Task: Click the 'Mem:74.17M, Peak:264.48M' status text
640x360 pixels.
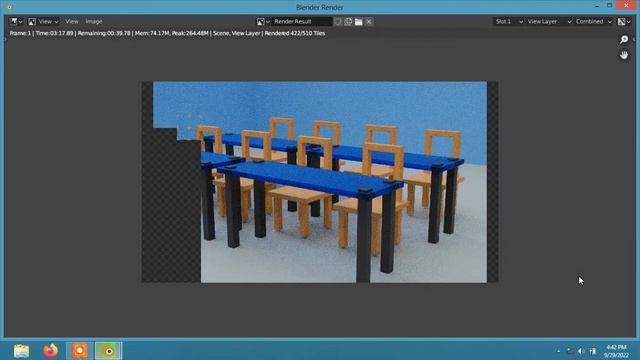Action: [171, 33]
